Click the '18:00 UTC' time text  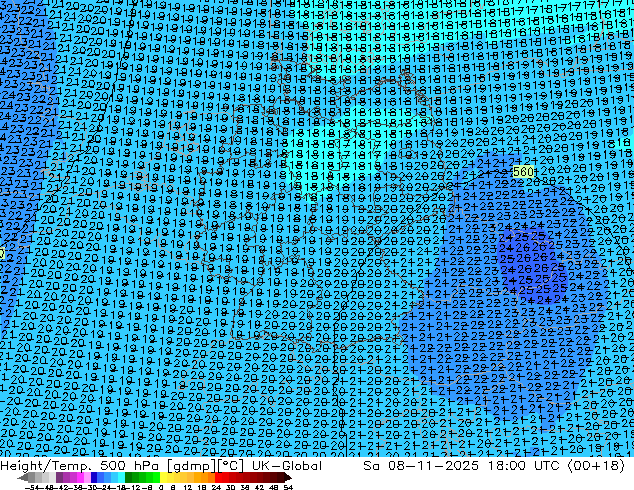(523, 466)
